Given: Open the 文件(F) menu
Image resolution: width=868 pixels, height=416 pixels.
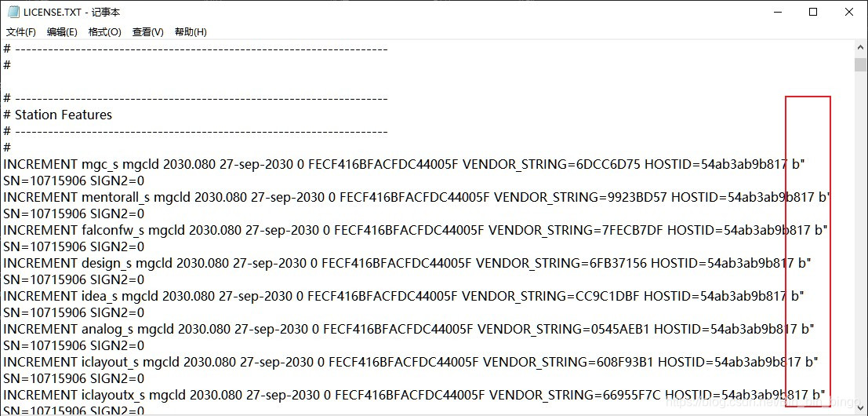Looking at the screenshot, I should (x=21, y=32).
